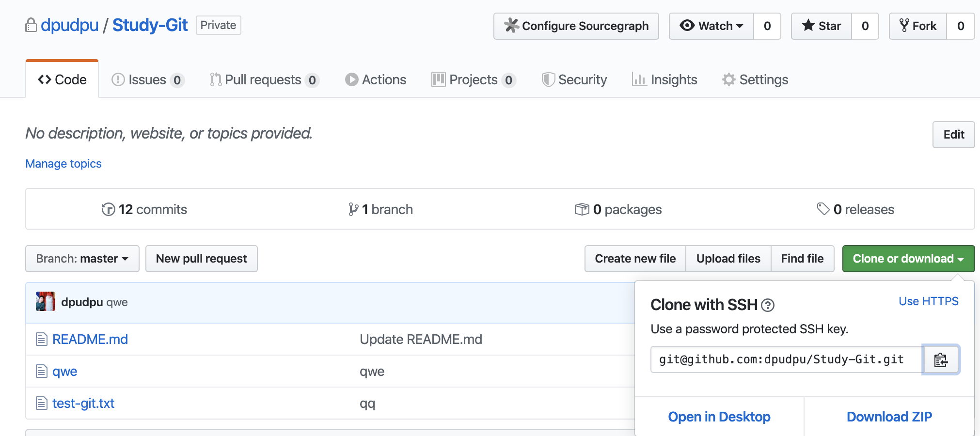Open the Projects tab
This screenshot has height=436, width=980.
pos(474,80)
